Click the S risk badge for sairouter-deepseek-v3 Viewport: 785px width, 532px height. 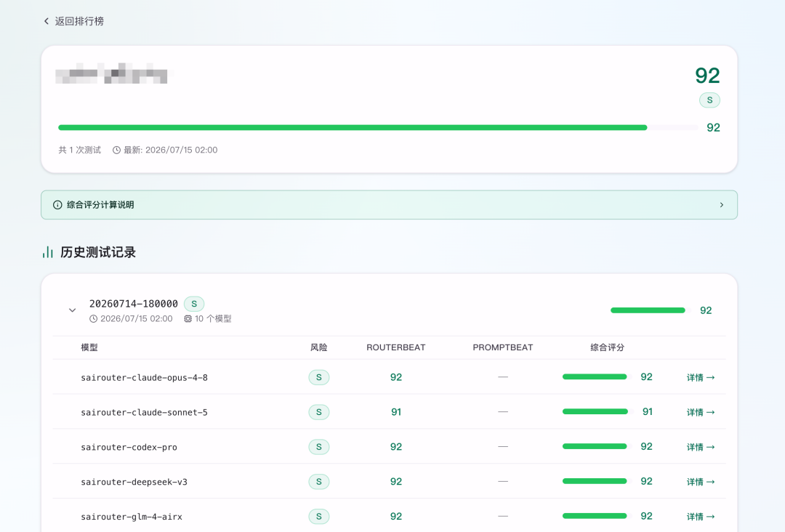(319, 482)
